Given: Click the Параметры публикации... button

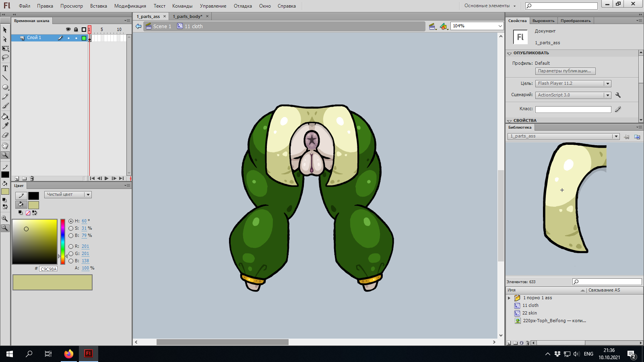Looking at the screenshot, I should click(x=565, y=71).
